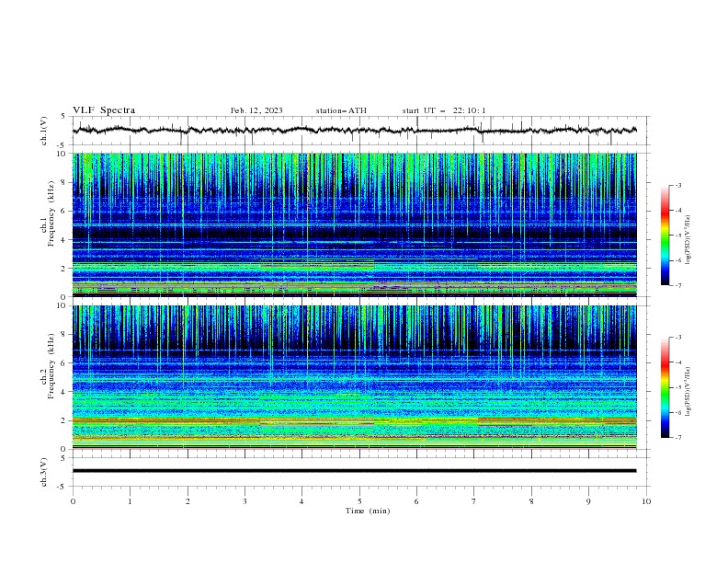Screen dimensions: 728x563
Task: Click the time axis tick '5'
Action: tap(359, 501)
